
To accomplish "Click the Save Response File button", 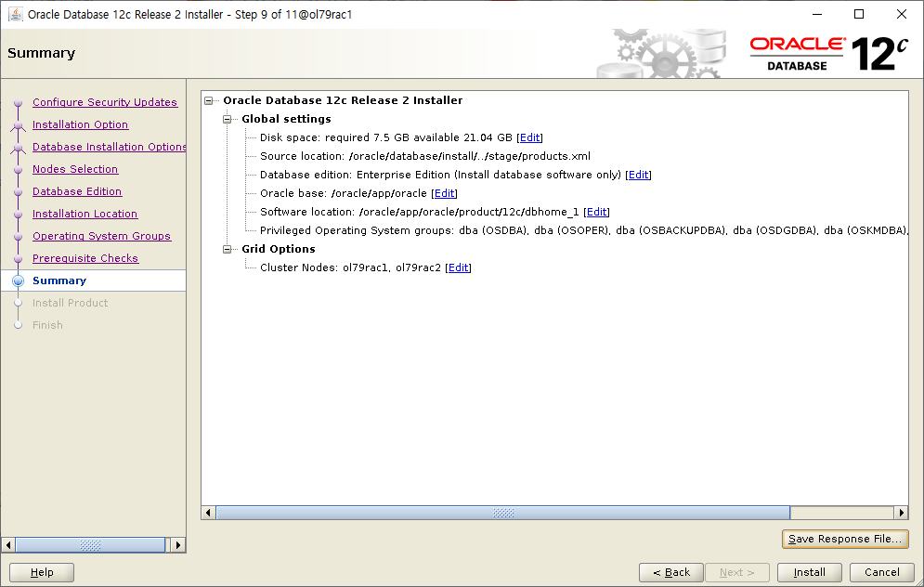I will pyautogui.click(x=845, y=539).
